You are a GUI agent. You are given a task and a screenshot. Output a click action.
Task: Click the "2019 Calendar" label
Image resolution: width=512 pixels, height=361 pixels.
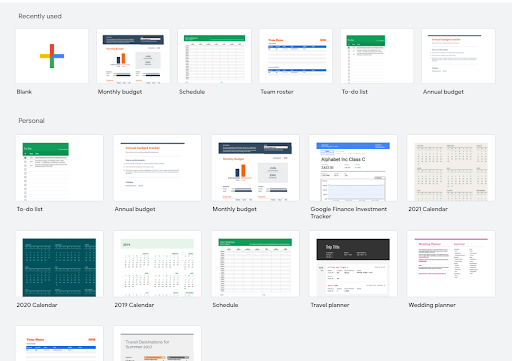coord(134,305)
